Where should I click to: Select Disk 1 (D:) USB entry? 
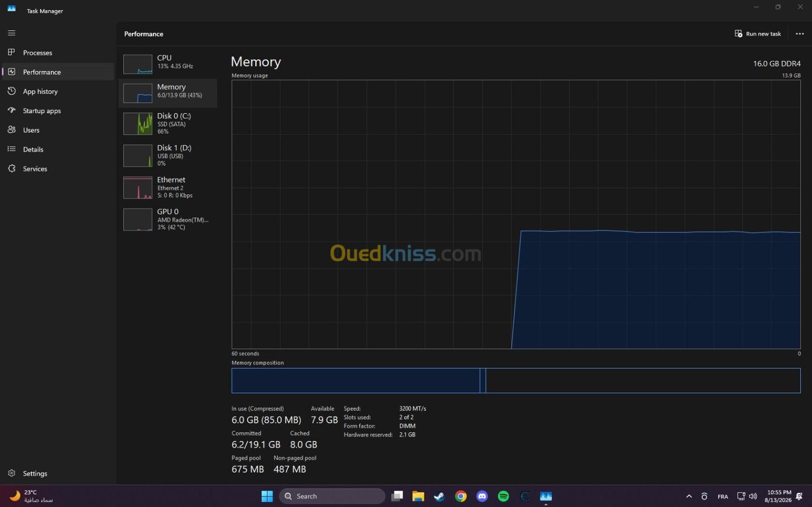point(168,155)
